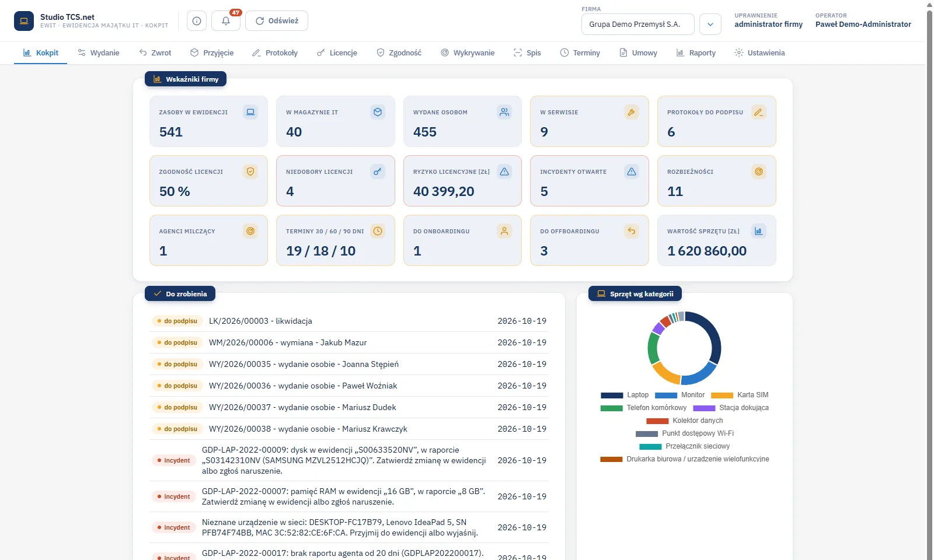Click return arrow icon on Do offboardingu card
Image resolution: width=934 pixels, height=560 pixels.
click(632, 231)
